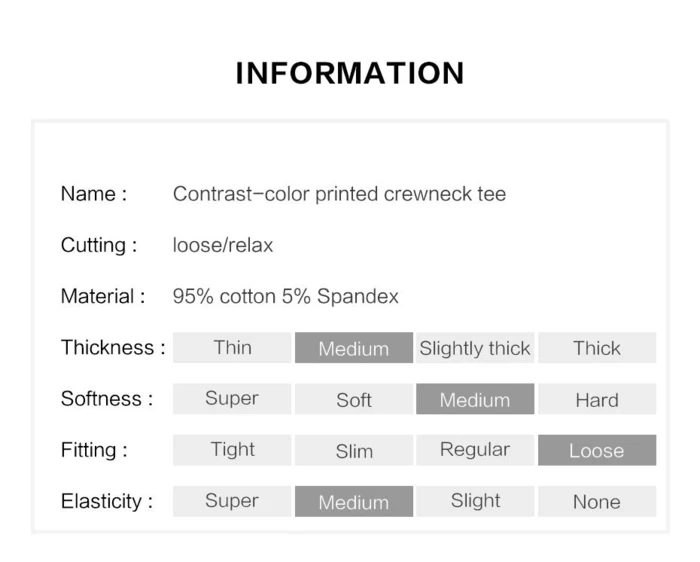Choose Slightly thick option
The height and width of the screenshot is (562, 700).
pyautogui.click(x=475, y=348)
